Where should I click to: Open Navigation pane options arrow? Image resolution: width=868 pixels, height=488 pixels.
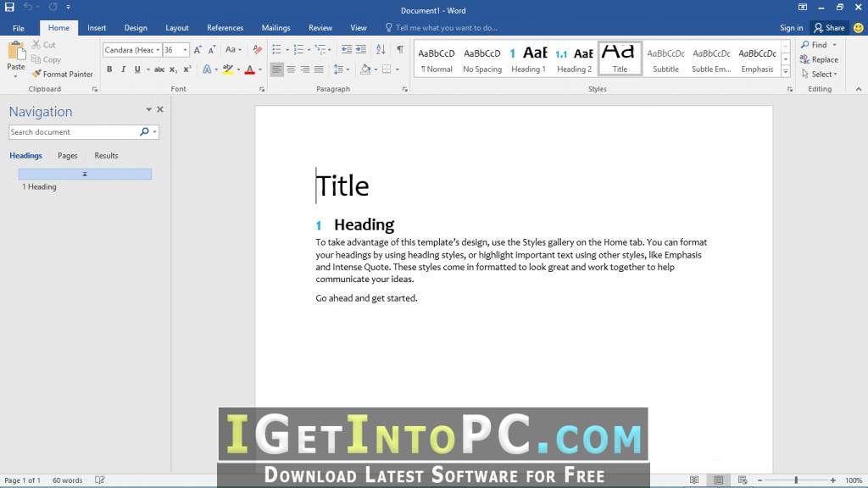[148, 109]
